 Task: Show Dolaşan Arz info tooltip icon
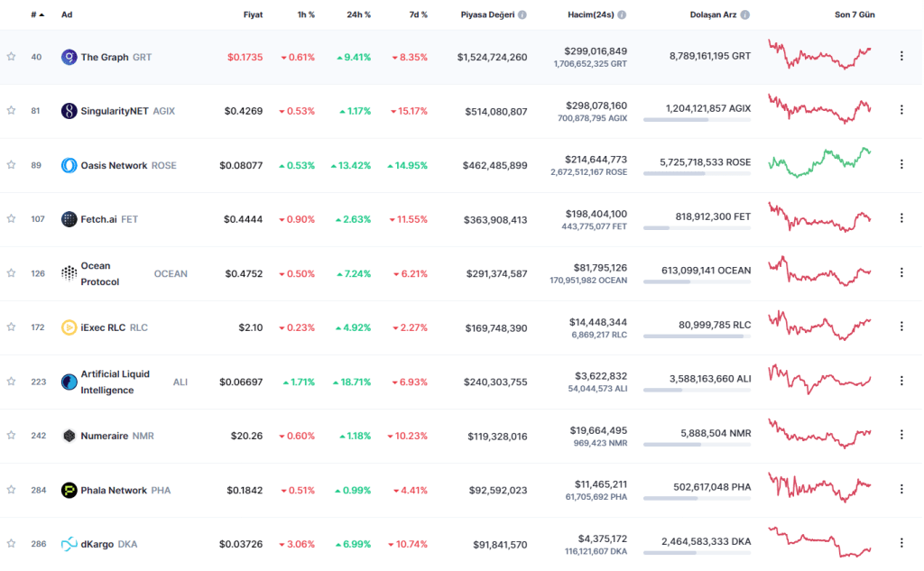pos(744,14)
